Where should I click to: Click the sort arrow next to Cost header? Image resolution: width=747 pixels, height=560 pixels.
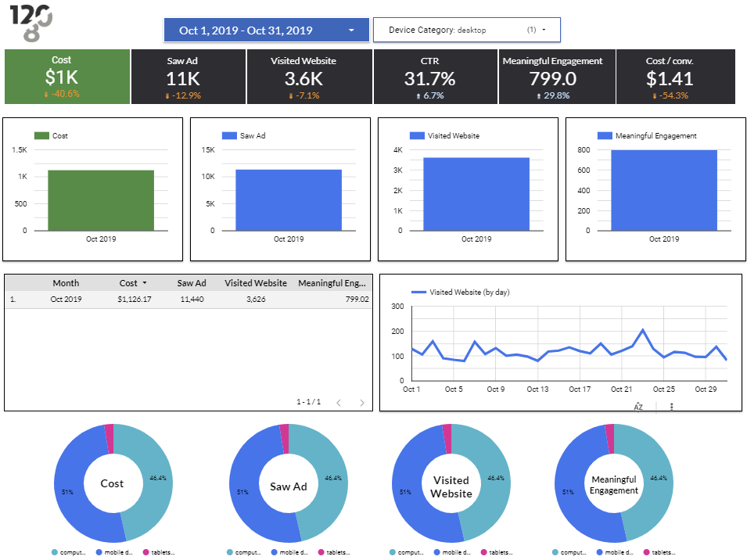click(x=145, y=283)
